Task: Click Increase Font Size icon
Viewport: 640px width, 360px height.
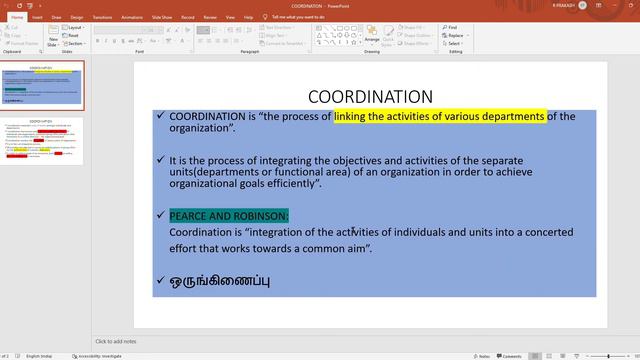Action: [169, 30]
